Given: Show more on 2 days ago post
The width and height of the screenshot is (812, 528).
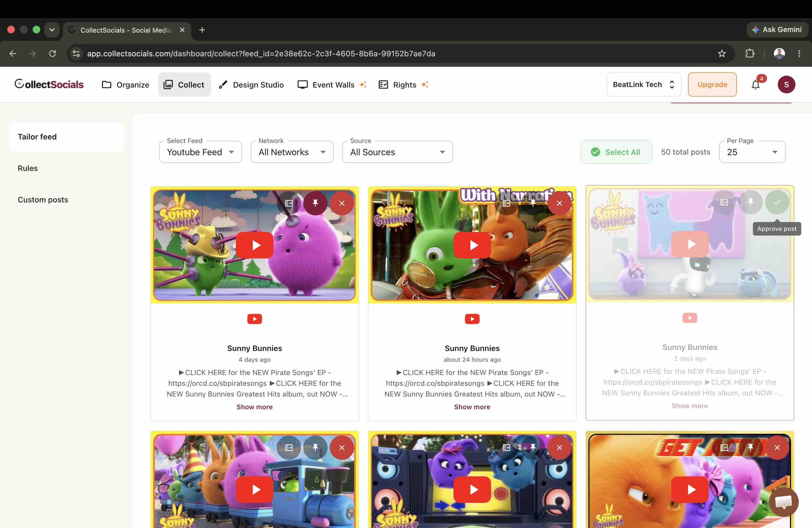Looking at the screenshot, I should click(690, 406).
